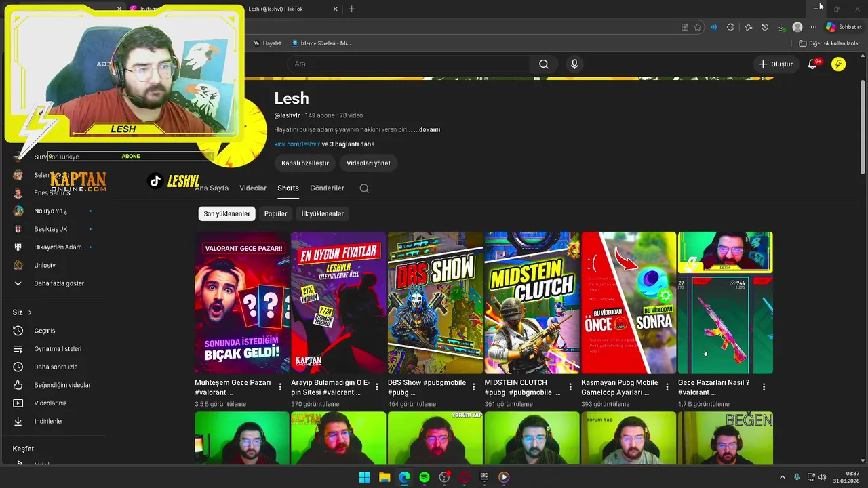Open Diğer sık kullanılanlar bookmarks folder

click(829, 43)
